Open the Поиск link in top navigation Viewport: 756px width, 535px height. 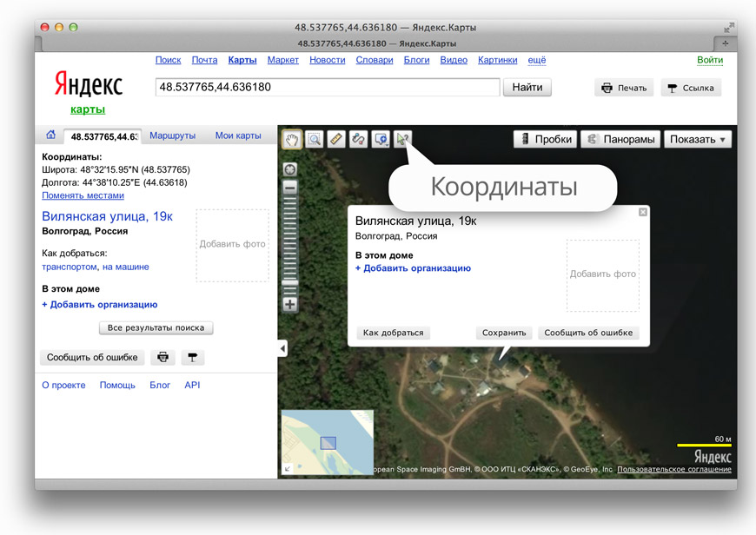coord(169,60)
